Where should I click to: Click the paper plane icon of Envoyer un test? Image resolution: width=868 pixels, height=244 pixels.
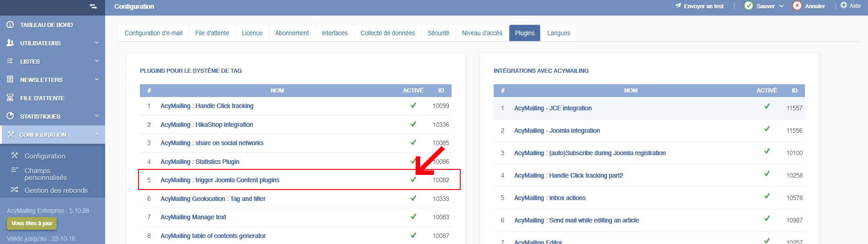point(678,6)
